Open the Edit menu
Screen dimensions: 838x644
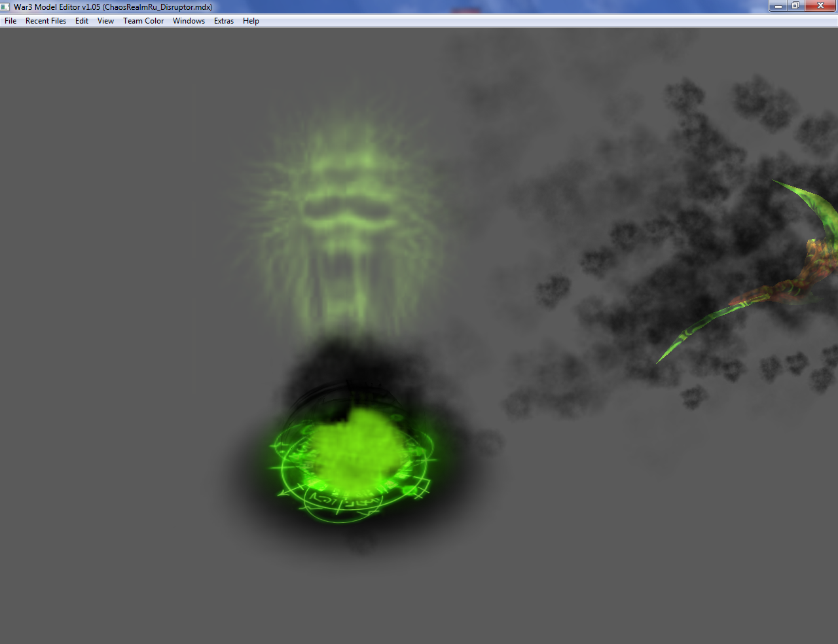click(82, 21)
